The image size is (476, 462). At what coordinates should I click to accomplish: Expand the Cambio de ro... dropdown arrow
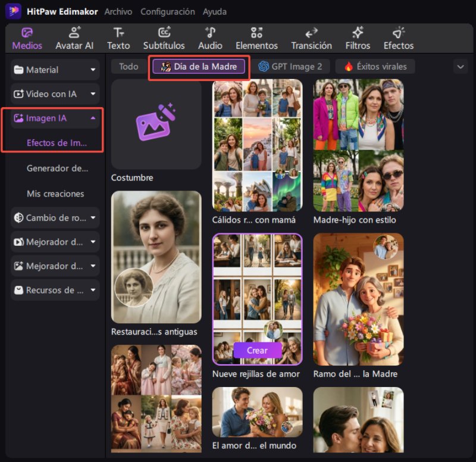pyautogui.click(x=93, y=218)
